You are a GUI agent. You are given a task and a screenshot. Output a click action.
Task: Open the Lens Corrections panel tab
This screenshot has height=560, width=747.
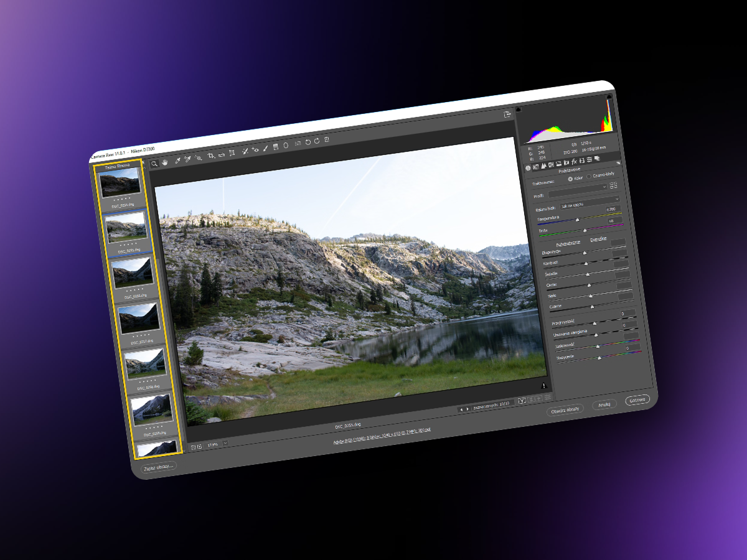click(x=566, y=162)
